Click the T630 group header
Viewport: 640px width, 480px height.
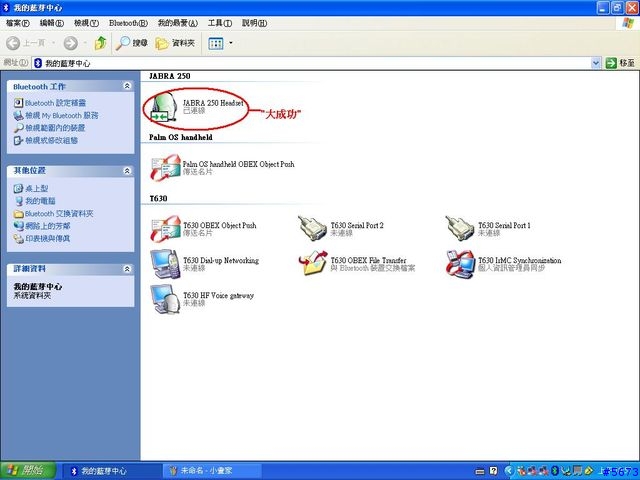(x=158, y=198)
